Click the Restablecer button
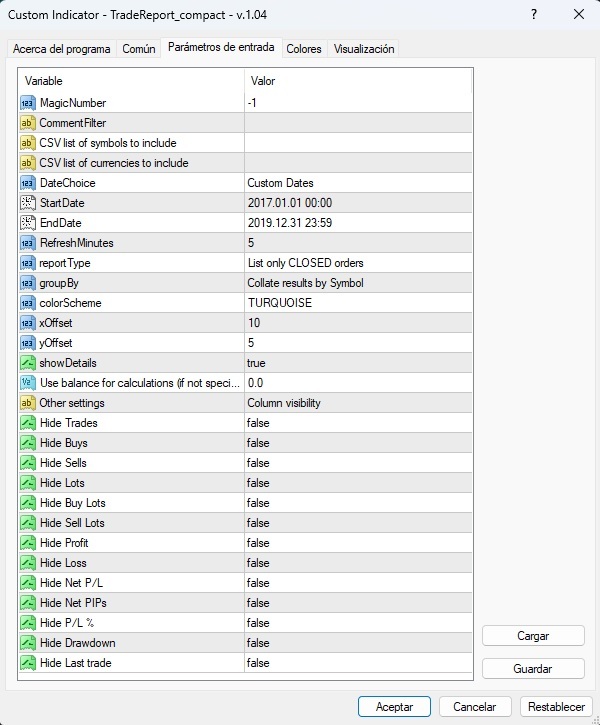Viewport: 600px width, 725px height. pos(556,707)
